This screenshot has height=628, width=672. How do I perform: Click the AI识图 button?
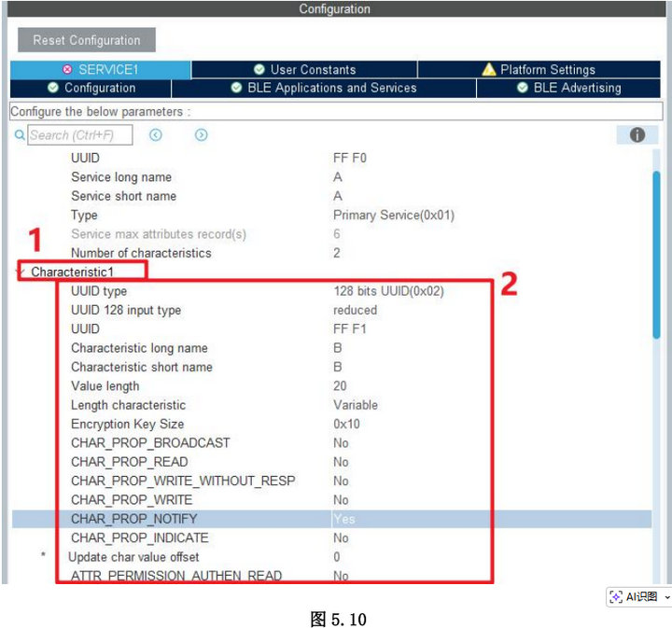tap(634, 596)
